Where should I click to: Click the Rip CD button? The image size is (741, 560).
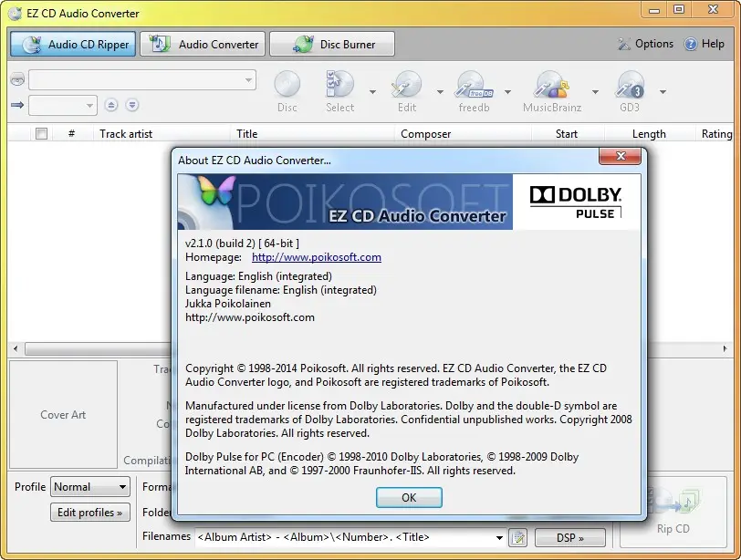click(x=673, y=511)
